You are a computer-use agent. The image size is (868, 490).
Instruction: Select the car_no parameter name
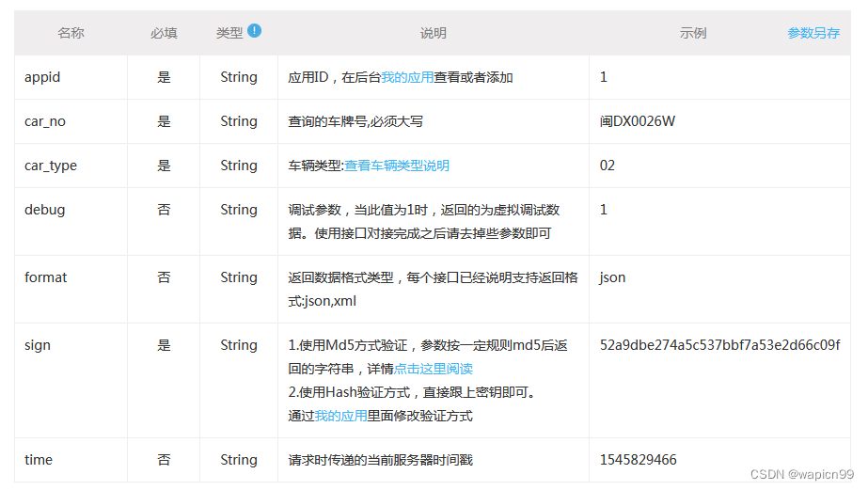(45, 122)
